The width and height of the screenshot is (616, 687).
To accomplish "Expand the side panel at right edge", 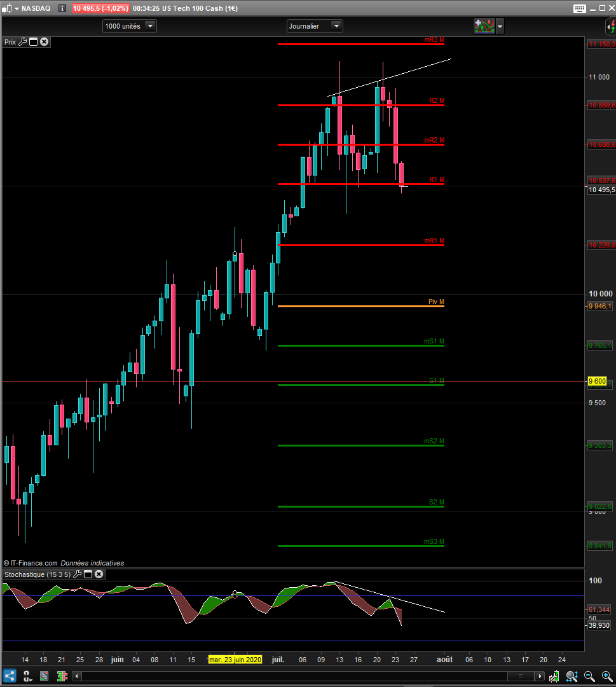I will click(x=611, y=27).
